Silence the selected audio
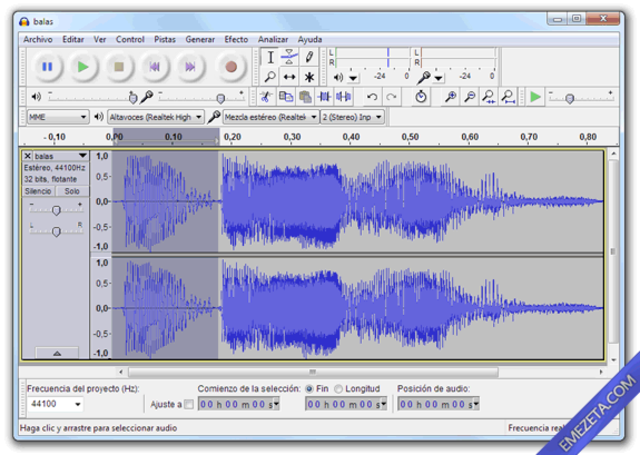The width and height of the screenshot is (640, 455). pos(343,97)
